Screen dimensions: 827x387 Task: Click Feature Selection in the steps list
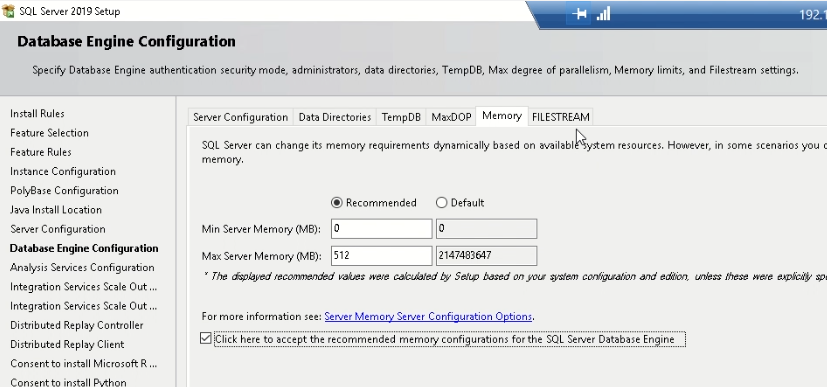(x=49, y=133)
